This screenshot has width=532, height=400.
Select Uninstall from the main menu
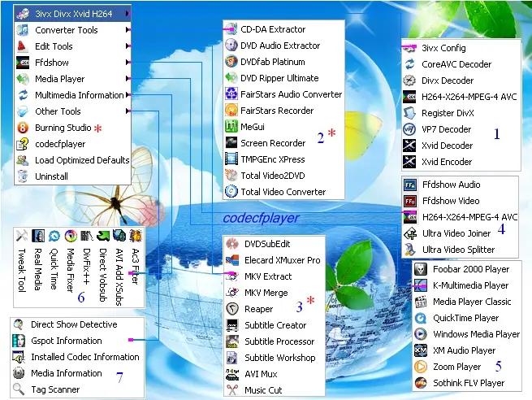pyautogui.click(x=72, y=176)
